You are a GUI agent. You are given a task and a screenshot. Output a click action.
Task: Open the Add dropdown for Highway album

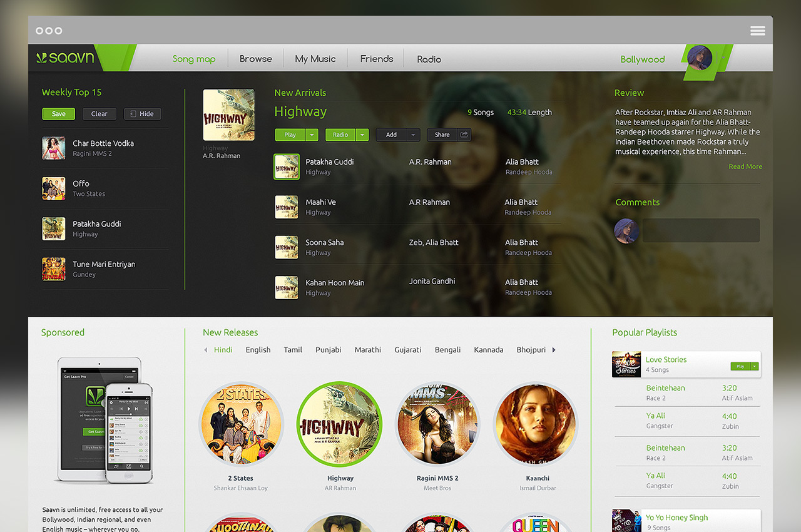coord(397,135)
